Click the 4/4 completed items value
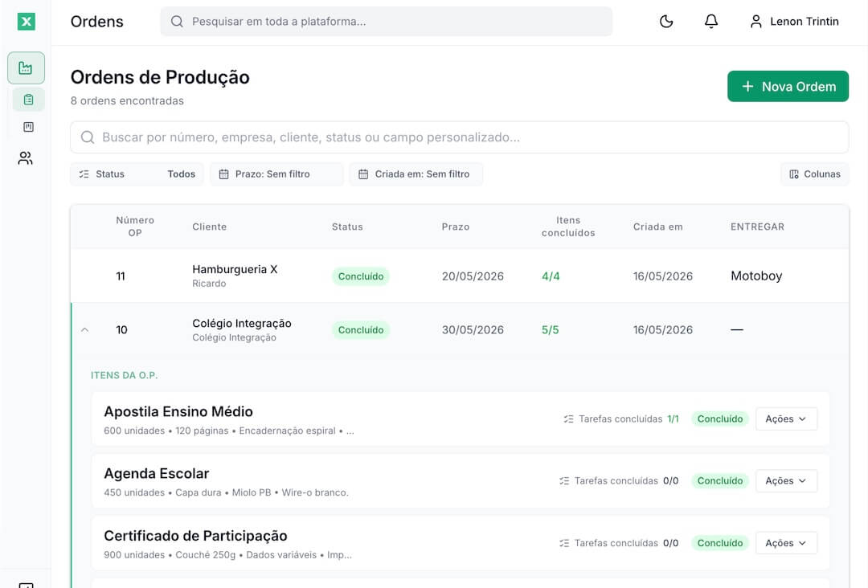The width and height of the screenshot is (868, 588). 551,276
